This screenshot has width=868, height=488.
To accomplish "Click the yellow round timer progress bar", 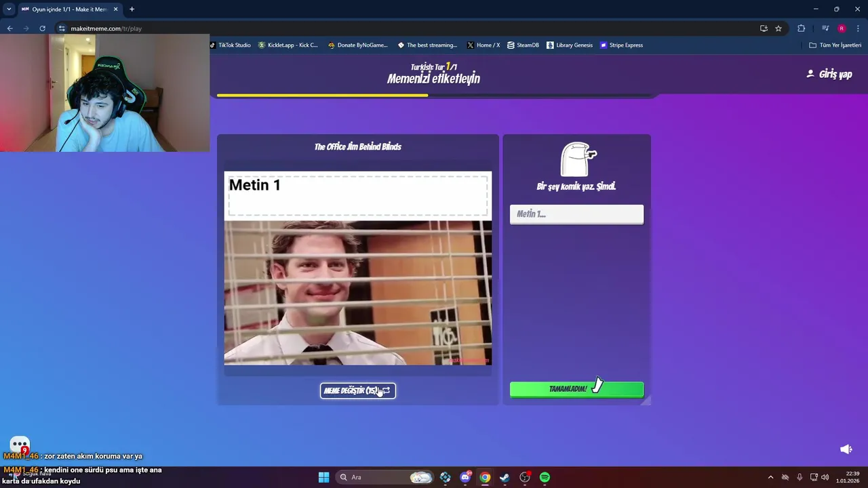I will (x=322, y=96).
